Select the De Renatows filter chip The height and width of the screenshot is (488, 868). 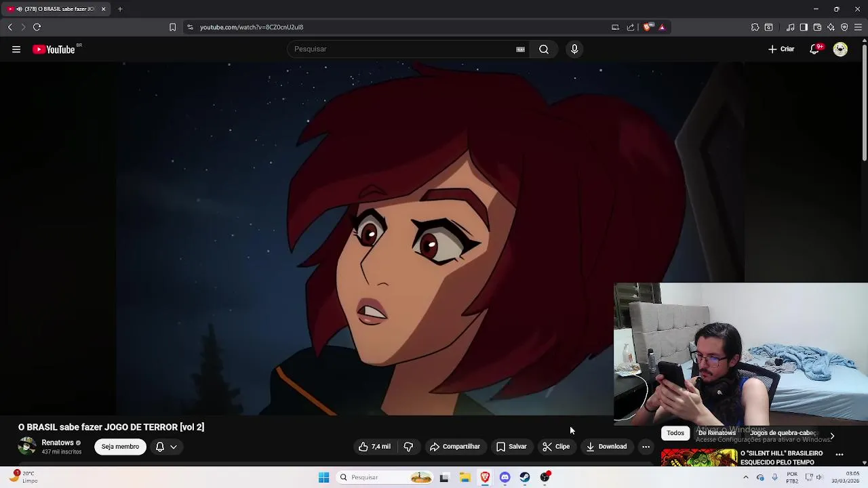click(x=717, y=433)
